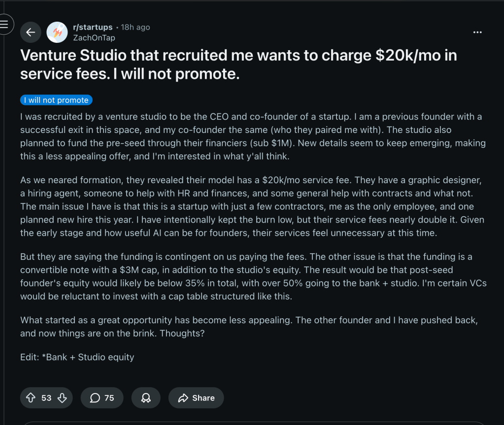Select the blue "I will not promote" flair
This screenshot has width=504, height=425.
56,100
